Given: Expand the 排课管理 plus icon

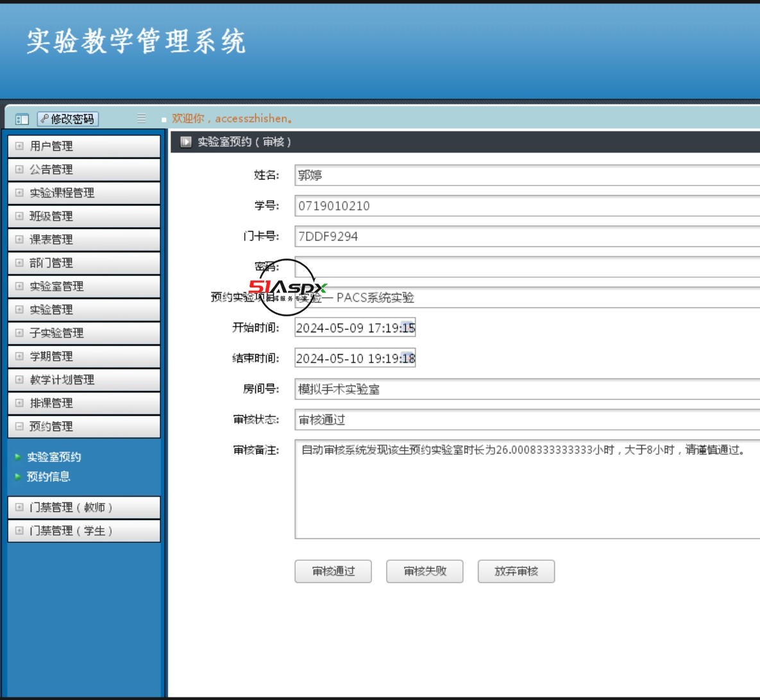Looking at the screenshot, I should pyautogui.click(x=19, y=403).
